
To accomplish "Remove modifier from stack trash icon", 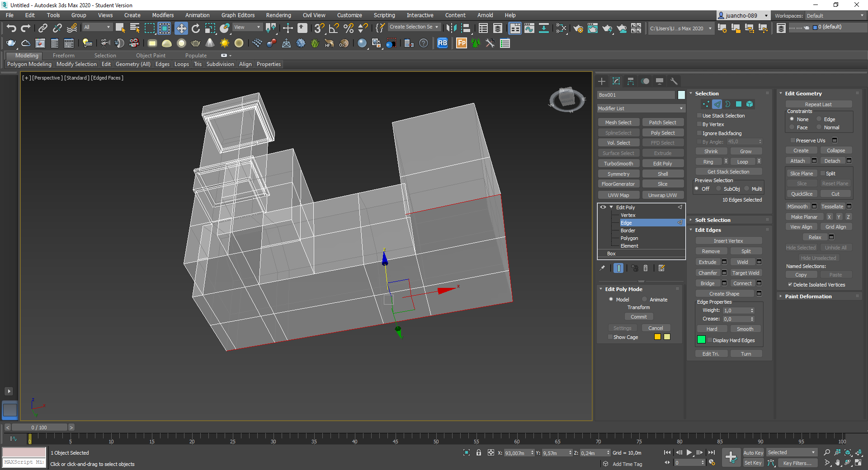I will 646,268.
